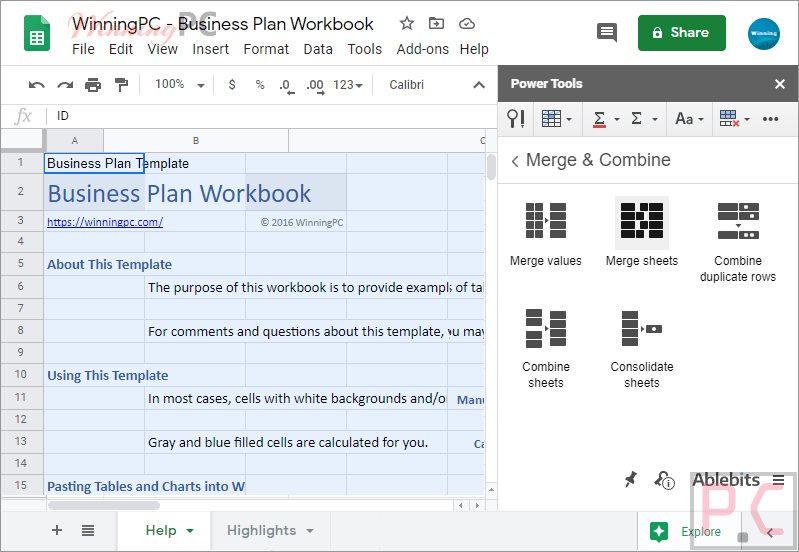Select the Consolidate sheets tool
Screen dimensions: 799x552
[x=642, y=349]
